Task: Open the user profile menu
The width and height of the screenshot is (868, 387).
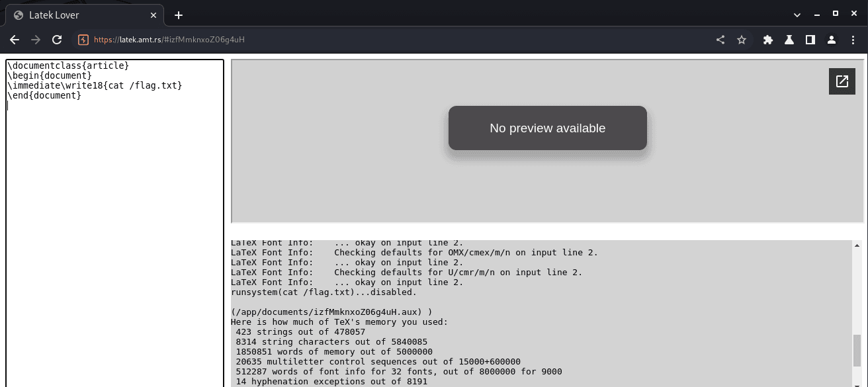Action: [832, 40]
